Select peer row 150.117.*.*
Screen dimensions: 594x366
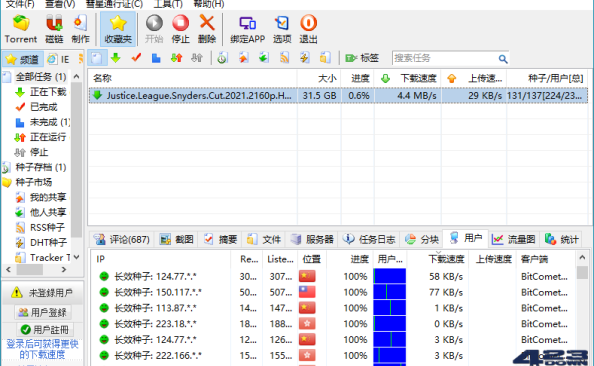point(333,292)
